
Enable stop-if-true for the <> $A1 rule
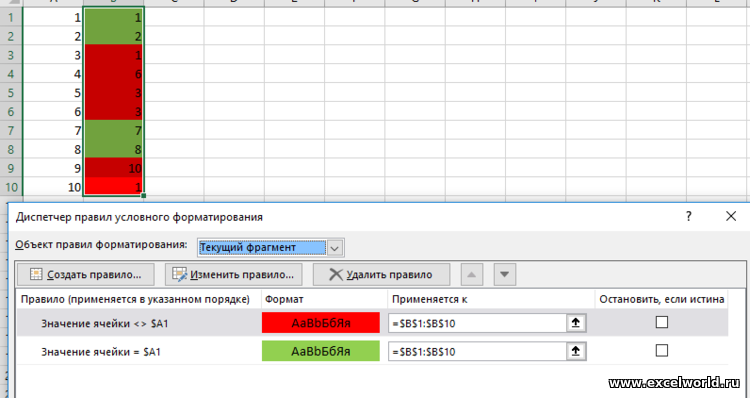[x=662, y=322]
